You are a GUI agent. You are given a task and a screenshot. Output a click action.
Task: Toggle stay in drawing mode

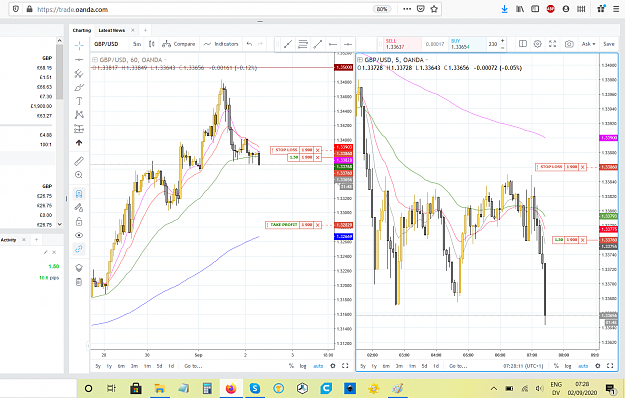pos(79,208)
